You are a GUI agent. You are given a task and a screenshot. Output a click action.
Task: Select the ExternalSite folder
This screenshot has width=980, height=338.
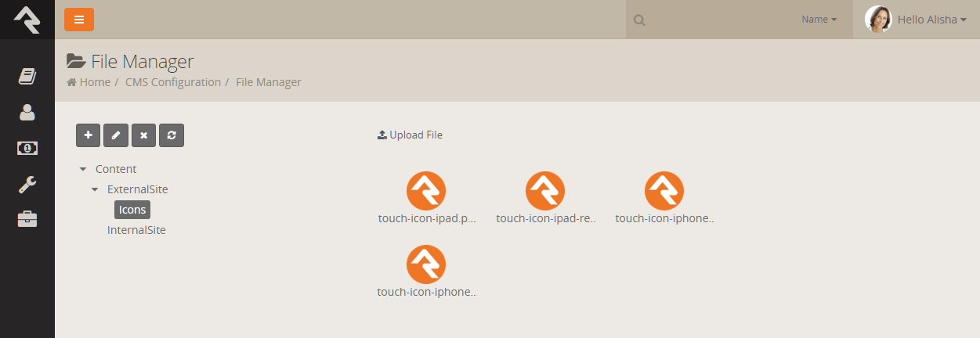(138, 189)
